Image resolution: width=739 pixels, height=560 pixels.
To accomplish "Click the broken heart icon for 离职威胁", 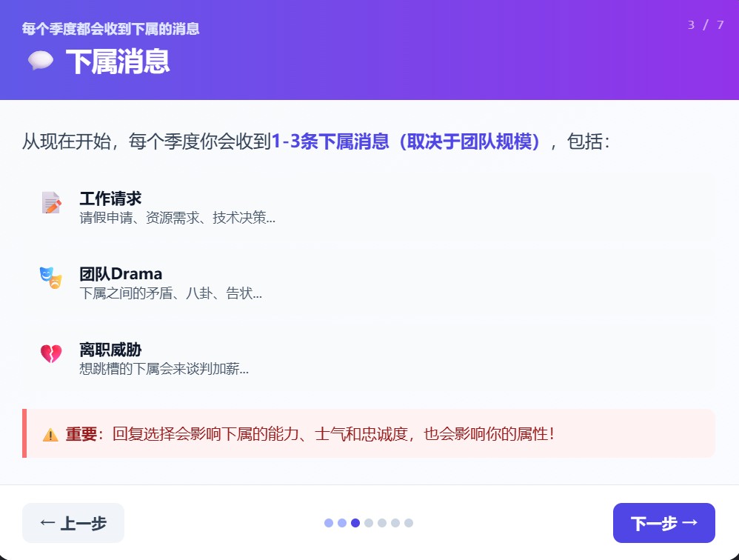I will (51, 354).
